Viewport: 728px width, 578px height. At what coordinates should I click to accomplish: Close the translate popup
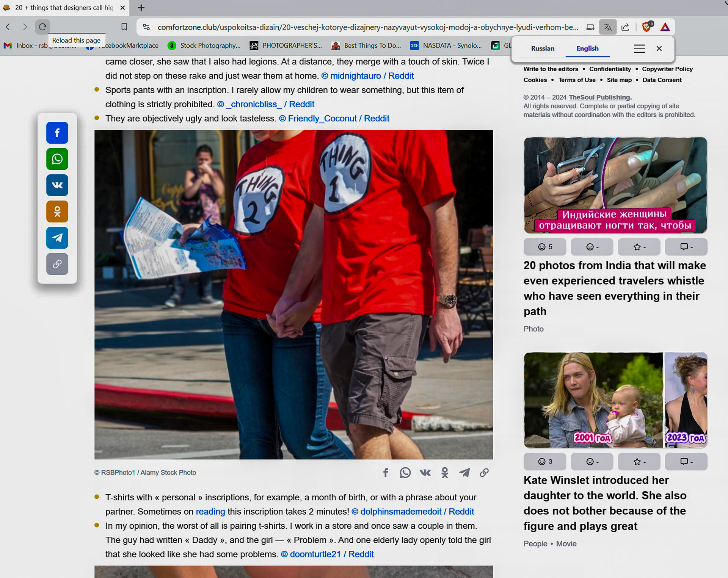pyautogui.click(x=659, y=49)
